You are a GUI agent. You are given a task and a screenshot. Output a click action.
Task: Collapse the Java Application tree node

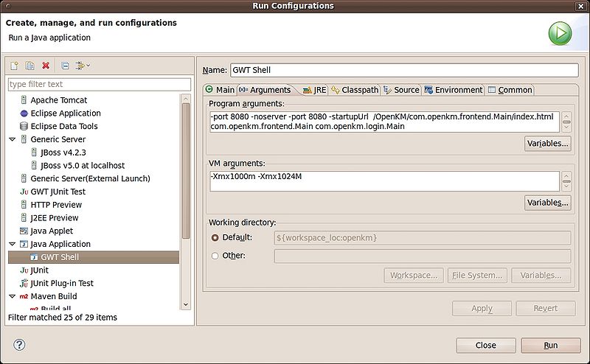[13, 244]
